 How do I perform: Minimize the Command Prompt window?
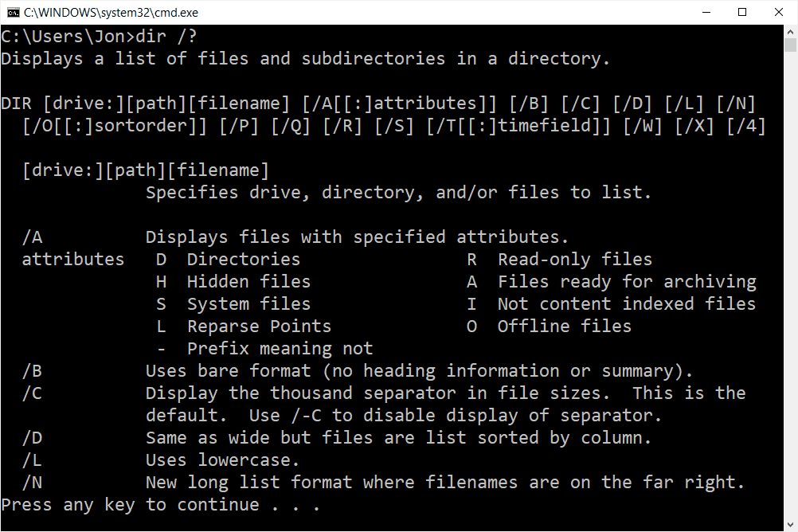[706, 12]
